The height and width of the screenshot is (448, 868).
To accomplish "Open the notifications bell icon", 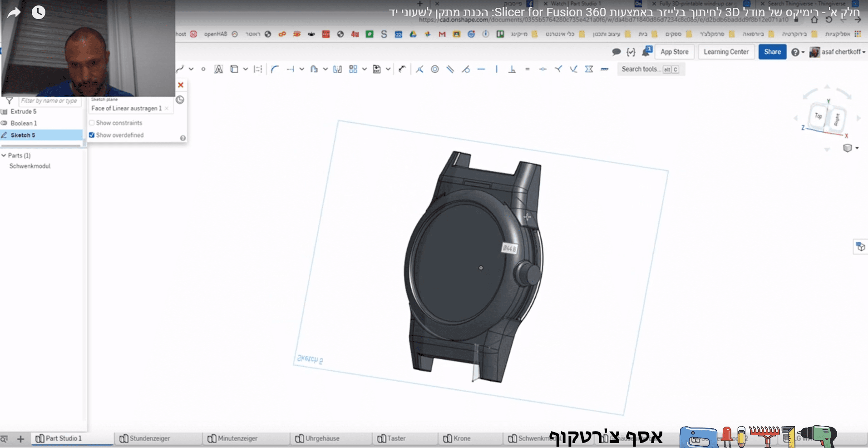I will click(647, 51).
